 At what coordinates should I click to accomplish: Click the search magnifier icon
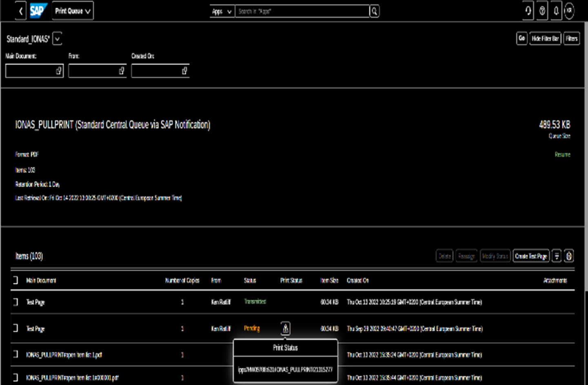(x=374, y=11)
